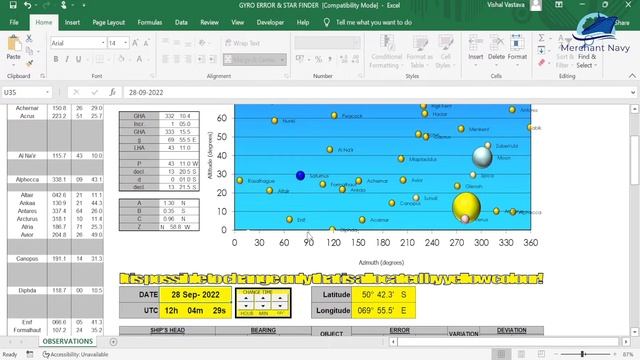Increase HOUR with up arrow in Change Time
The width and height of the screenshot is (640, 360).
[246, 298]
